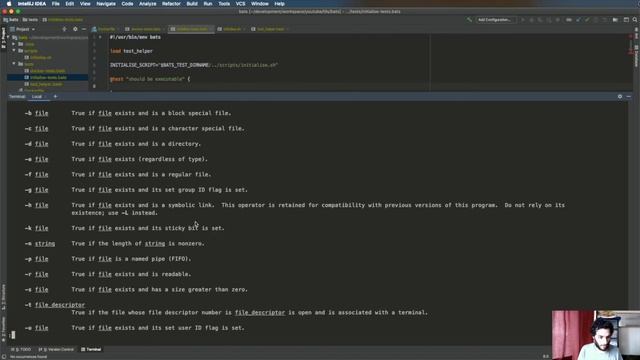Switch to the test_helper.bash editor tab
This screenshot has height=360, width=640.
tap(270, 29)
